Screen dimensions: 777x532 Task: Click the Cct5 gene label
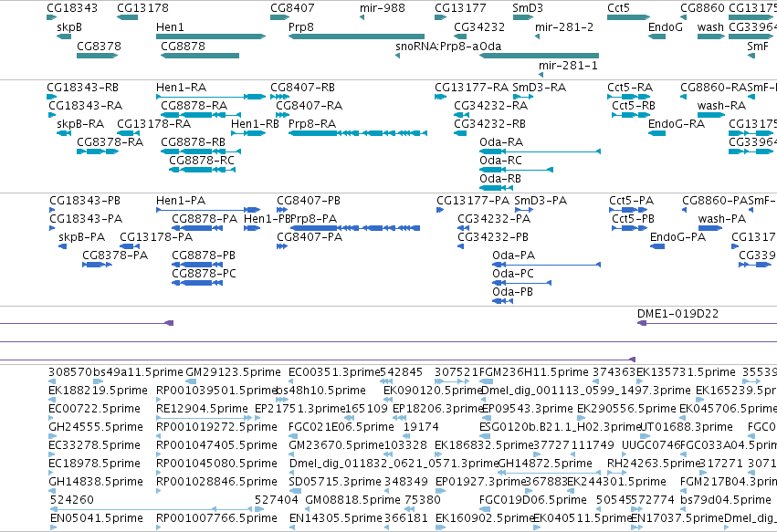[x=618, y=8]
